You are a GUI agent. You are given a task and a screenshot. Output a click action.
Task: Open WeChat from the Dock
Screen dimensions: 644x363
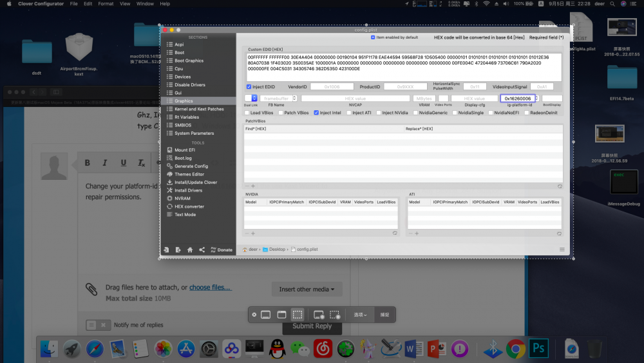pos(300,349)
